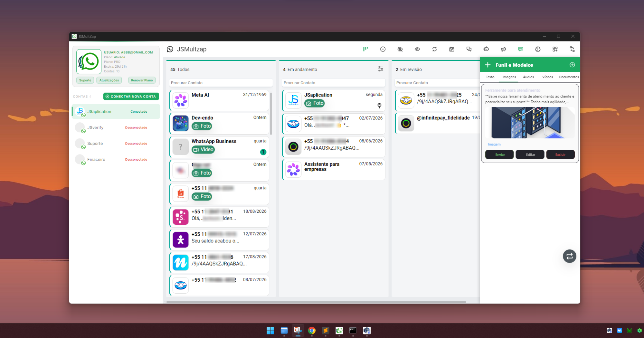This screenshot has width=644, height=338.
Task: Open the Meta AI contact card
Action: coord(219,100)
